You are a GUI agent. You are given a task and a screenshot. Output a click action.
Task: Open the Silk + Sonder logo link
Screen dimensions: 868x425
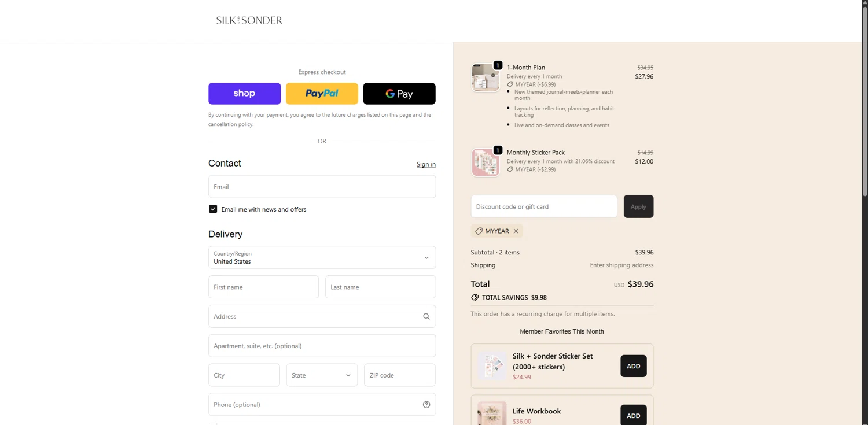pyautogui.click(x=249, y=20)
